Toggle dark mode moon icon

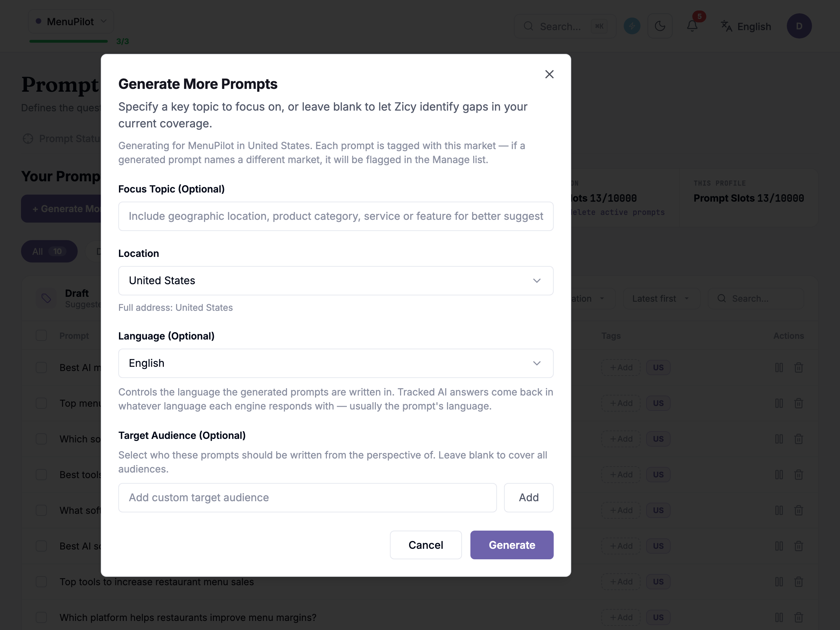660,26
